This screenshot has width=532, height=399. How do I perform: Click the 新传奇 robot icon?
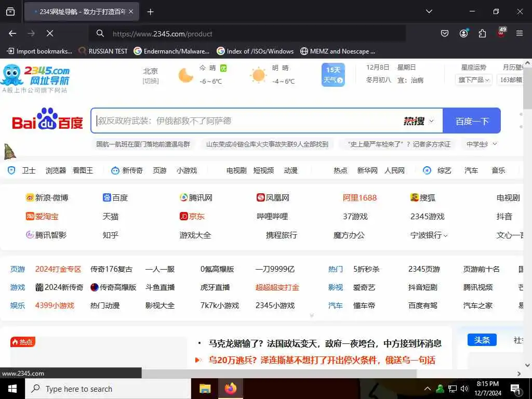[115, 170]
